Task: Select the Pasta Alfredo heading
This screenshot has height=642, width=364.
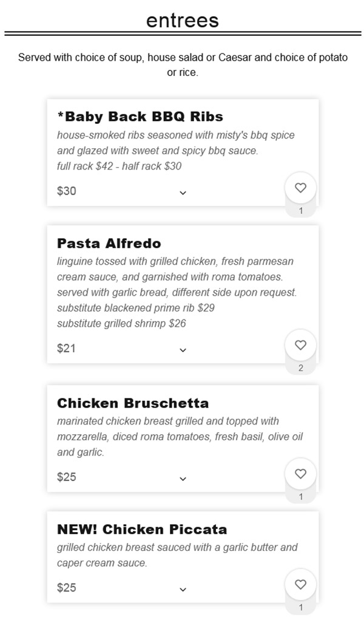Action: click(x=109, y=243)
